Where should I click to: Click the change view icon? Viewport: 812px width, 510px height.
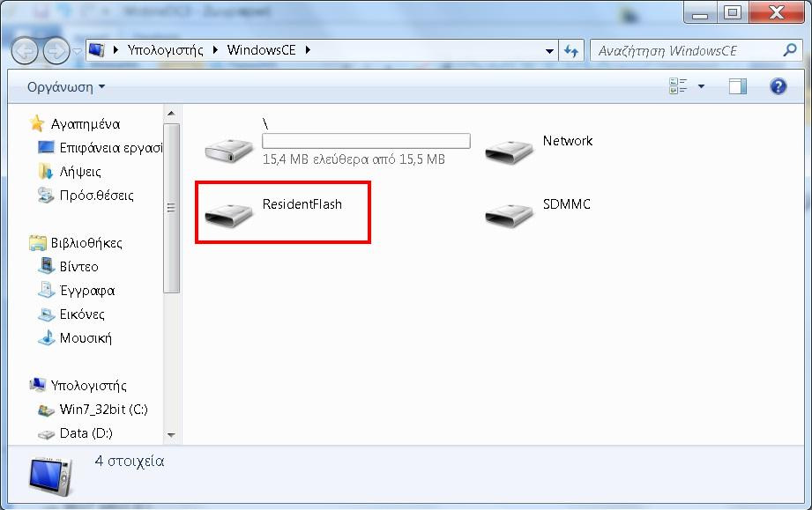tap(678, 85)
